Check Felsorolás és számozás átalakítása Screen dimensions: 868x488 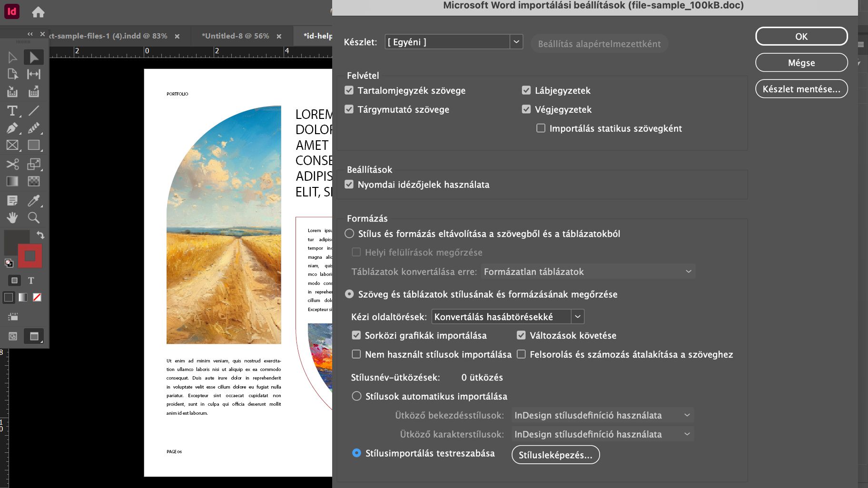522,354
